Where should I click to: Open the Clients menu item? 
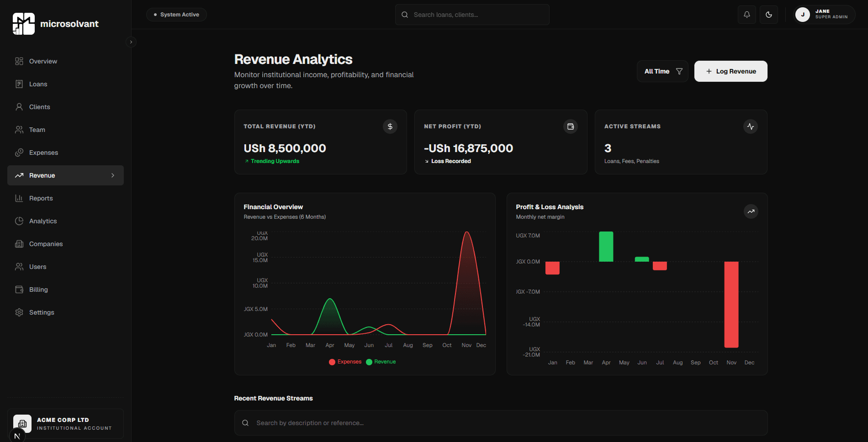pos(65,107)
